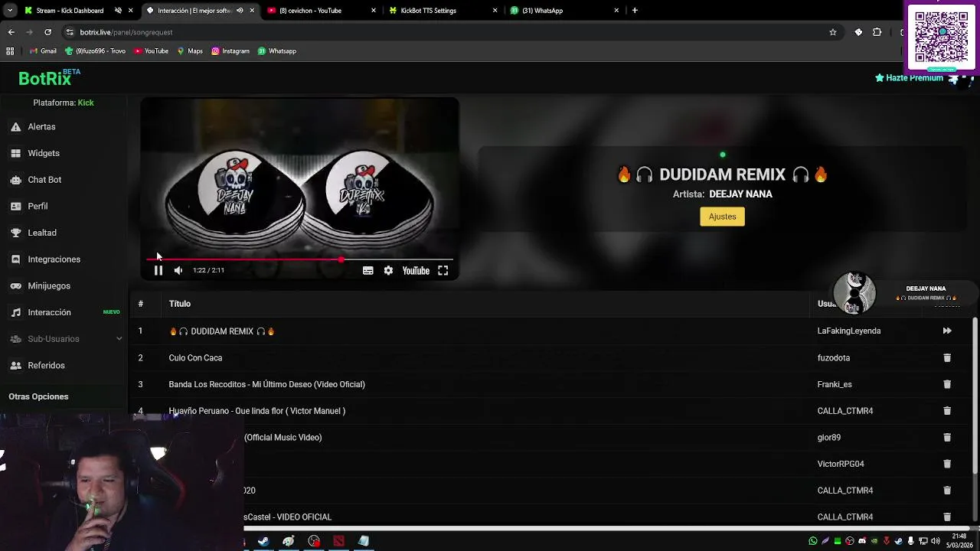Open Referidos page

[x=46, y=365]
